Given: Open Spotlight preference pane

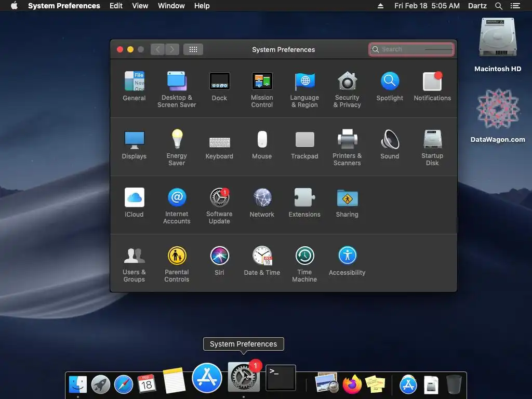Looking at the screenshot, I should click(390, 86).
